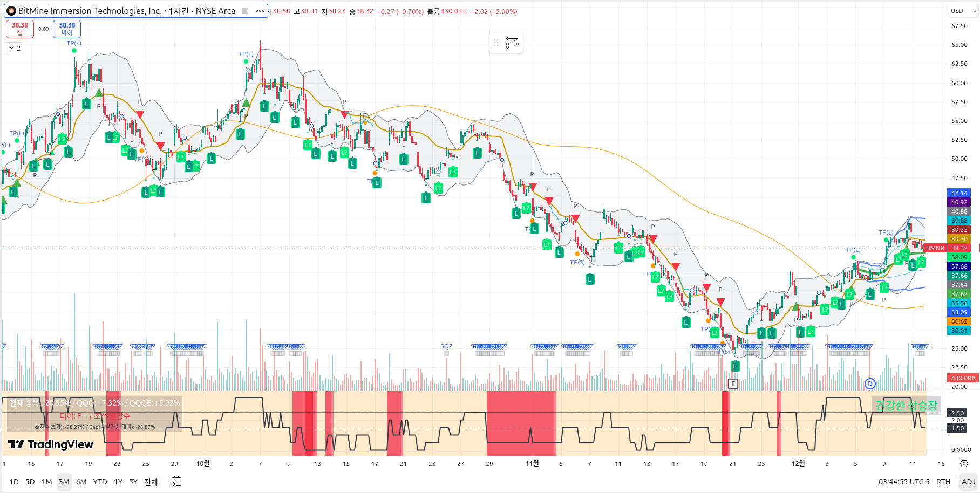The image size is (980, 493).
Task: Toggle RTH regular trading hours session
Action: (943, 482)
